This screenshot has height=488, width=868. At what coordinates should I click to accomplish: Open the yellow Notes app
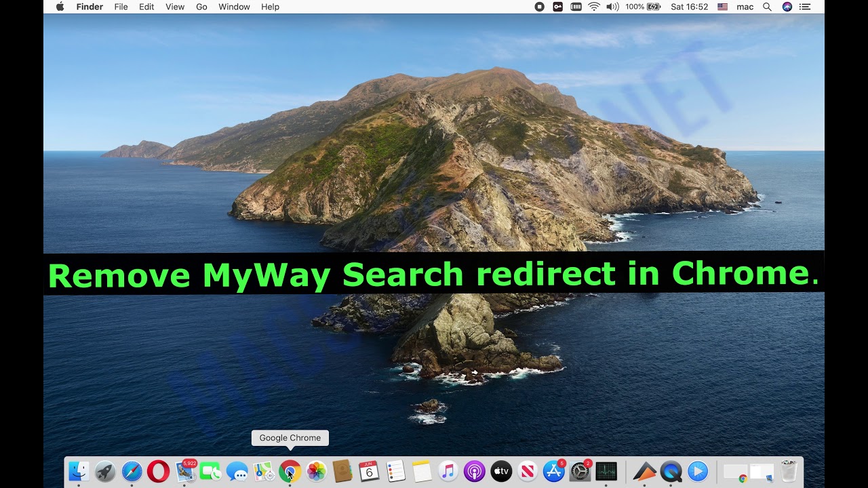click(x=422, y=471)
